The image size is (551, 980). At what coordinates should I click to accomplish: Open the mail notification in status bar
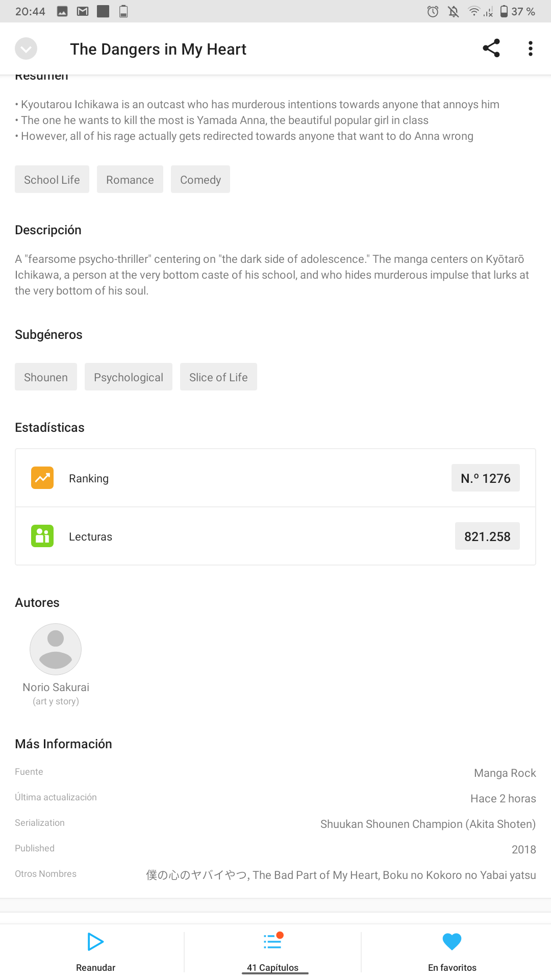[83, 11]
